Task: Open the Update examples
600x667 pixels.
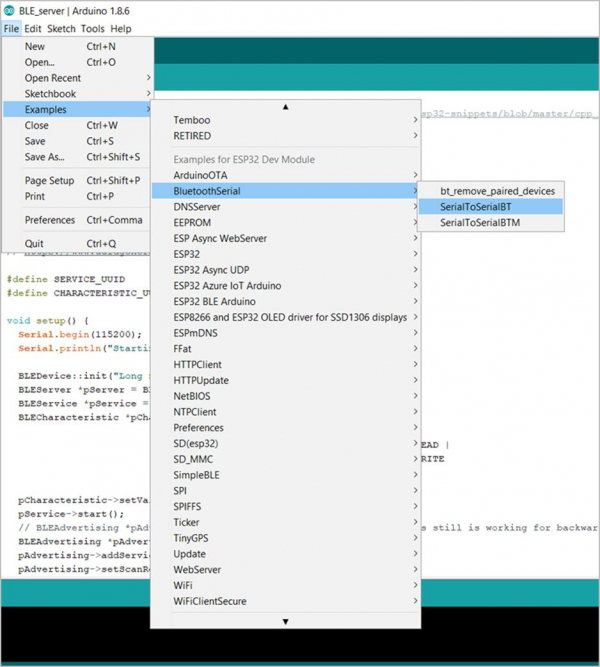Action: pyautogui.click(x=286, y=554)
